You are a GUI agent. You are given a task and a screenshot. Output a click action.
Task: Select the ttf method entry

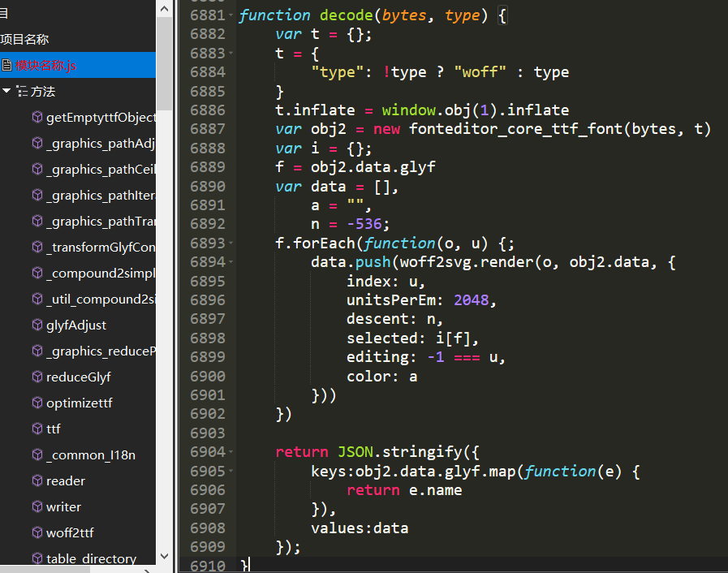(54, 429)
